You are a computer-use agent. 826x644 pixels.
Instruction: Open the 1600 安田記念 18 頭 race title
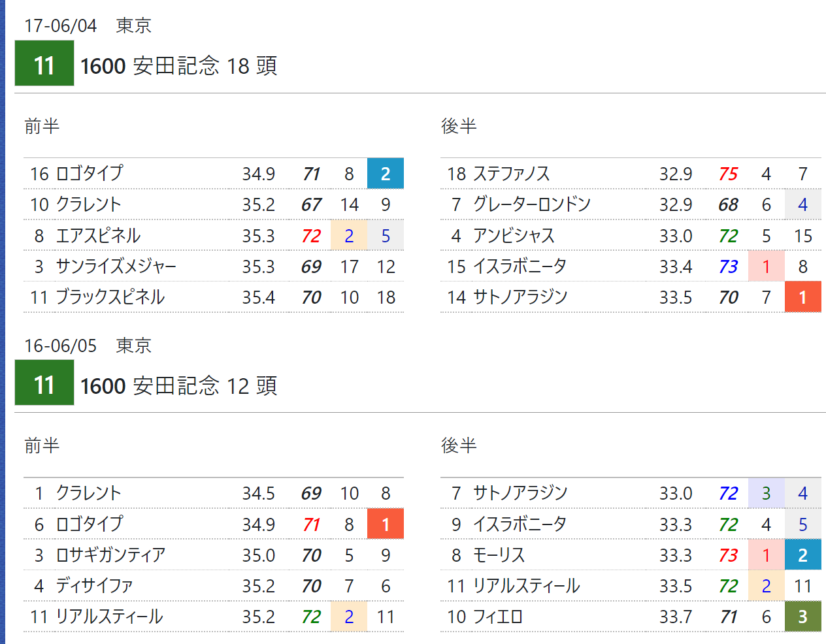178,66
